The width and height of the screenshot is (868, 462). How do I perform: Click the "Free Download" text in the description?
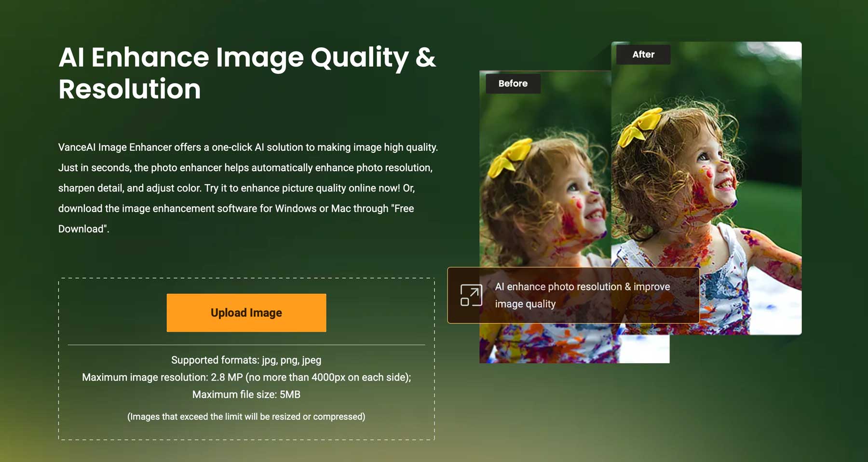pos(404,209)
